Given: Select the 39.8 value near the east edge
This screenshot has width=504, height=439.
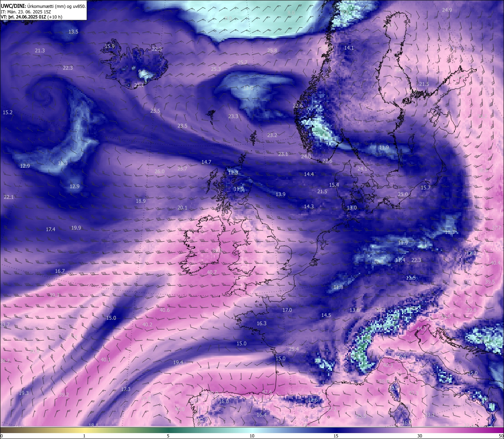Looking at the screenshot, I should (x=471, y=310).
